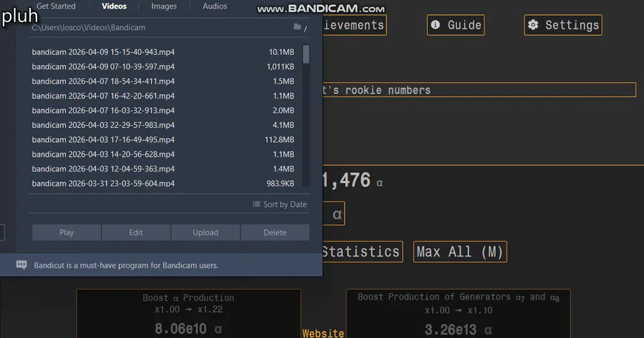The height and width of the screenshot is (338, 644).
Task: Switch to the Audios tab
Action: 215,6
